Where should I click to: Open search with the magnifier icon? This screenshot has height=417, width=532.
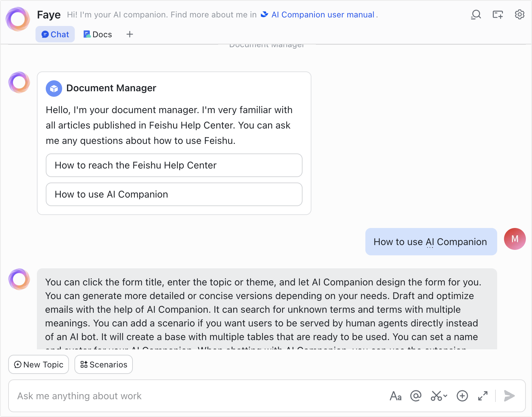(x=476, y=15)
